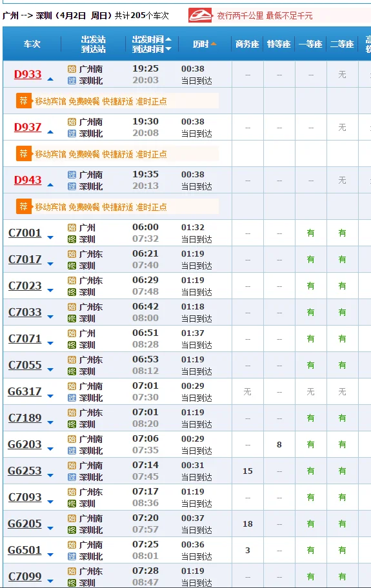Image resolution: width=371 pixels, height=588 pixels.
Task: Select business seat count 15 for G6253
Action: click(x=248, y=471)
